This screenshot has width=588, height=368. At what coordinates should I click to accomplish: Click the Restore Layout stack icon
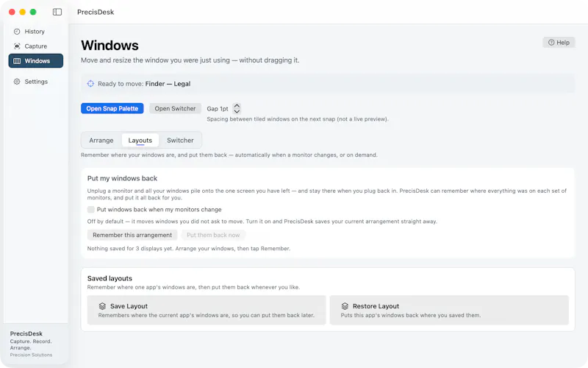[x=345, y=306]
